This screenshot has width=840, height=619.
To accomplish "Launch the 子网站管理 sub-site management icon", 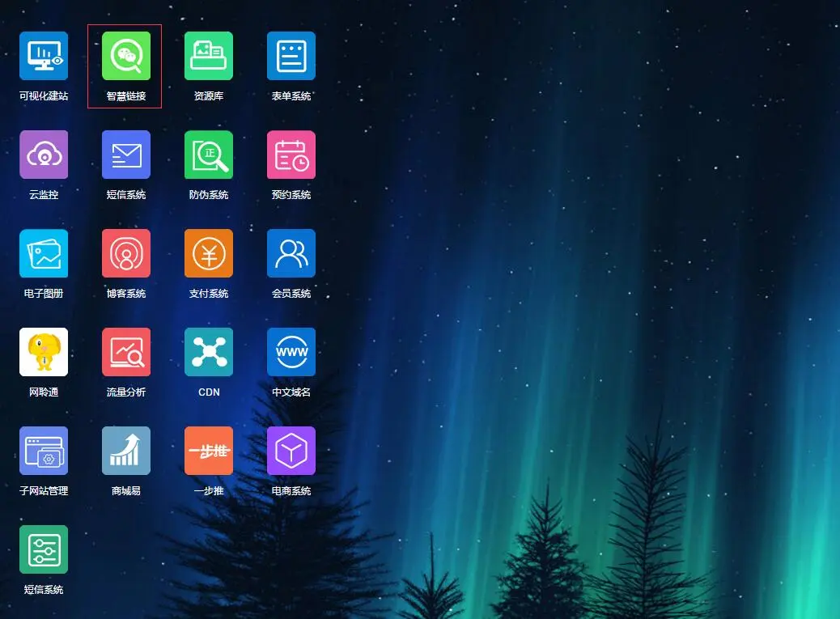I will click(44, 452).
